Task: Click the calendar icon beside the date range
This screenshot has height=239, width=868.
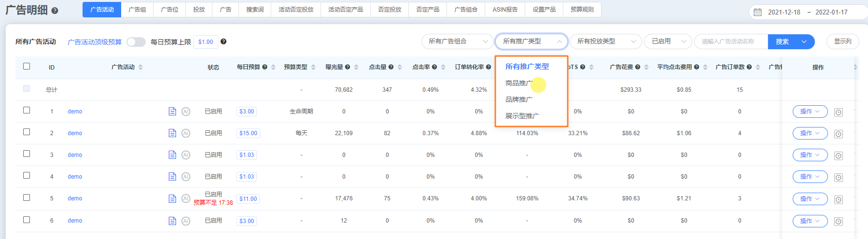Action: [758, 12]
